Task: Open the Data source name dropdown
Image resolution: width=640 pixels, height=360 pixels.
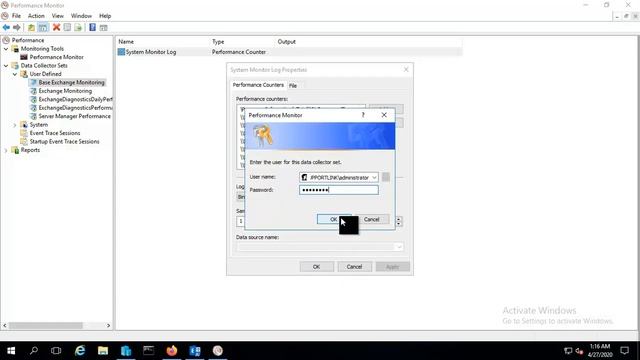Action: [x=398, y=247]
